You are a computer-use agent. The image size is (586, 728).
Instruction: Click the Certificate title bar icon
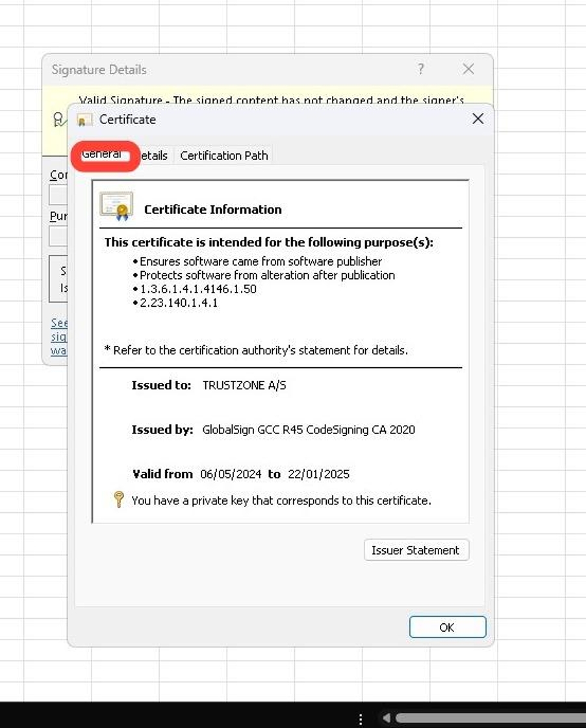coord(84,120)
